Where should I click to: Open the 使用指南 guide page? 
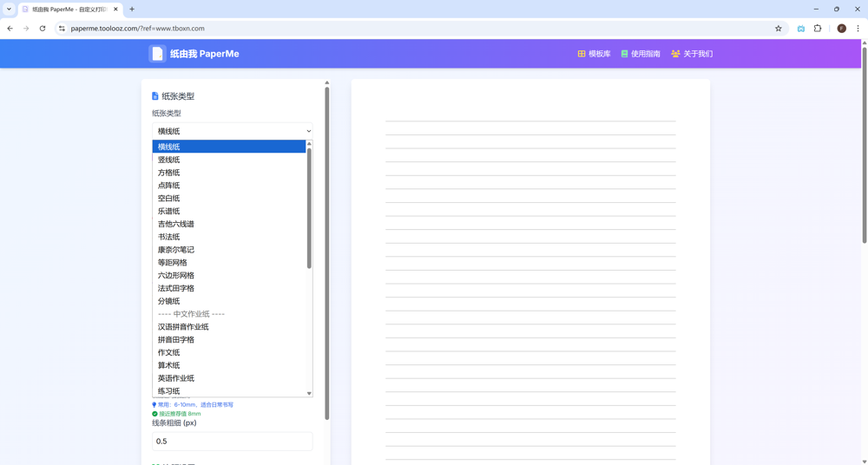point(641,54)
